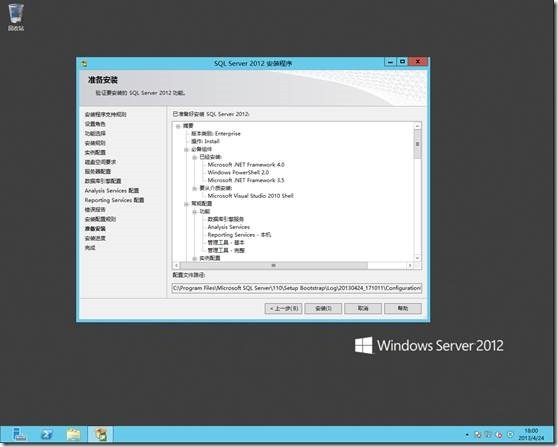The image size is (558, 447).
Task: Click the tree scroll up arrow
Action: [417, 126]
